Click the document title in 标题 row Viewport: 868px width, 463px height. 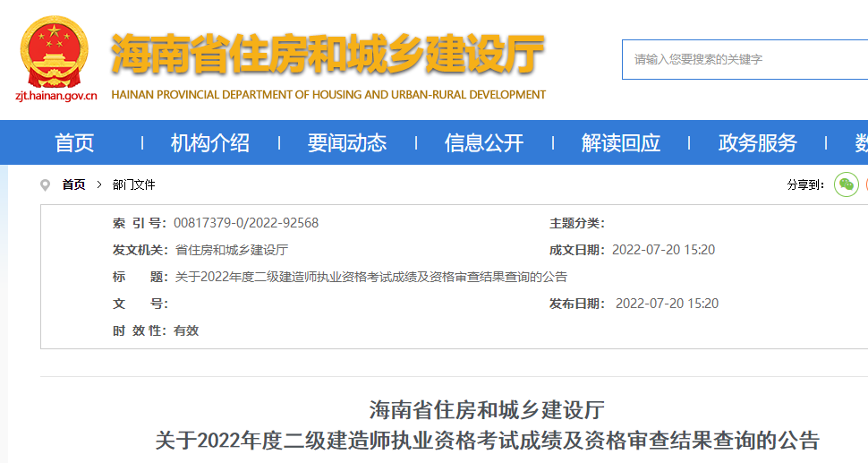point(370,277)
